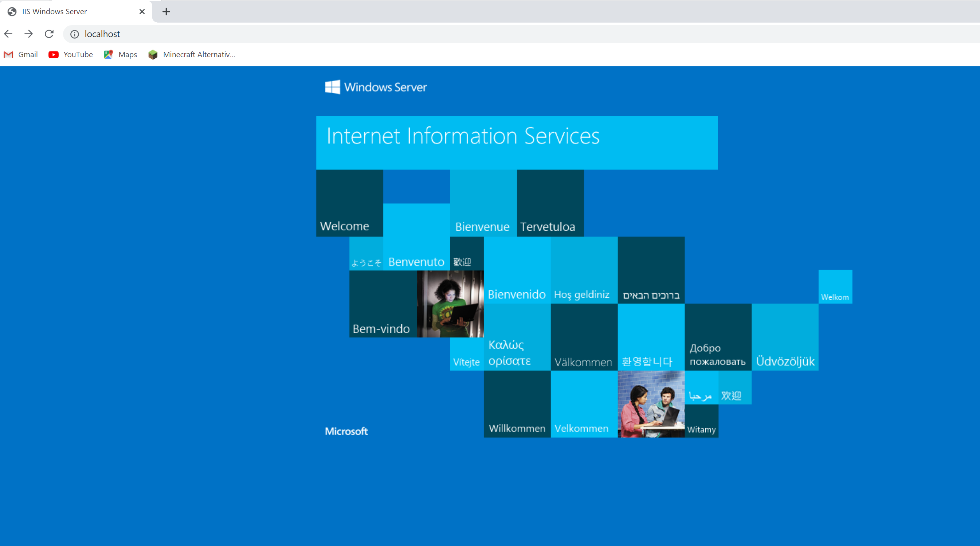Click the browser forward arrow
Screen dimensions: 980x546
point(28,34)
